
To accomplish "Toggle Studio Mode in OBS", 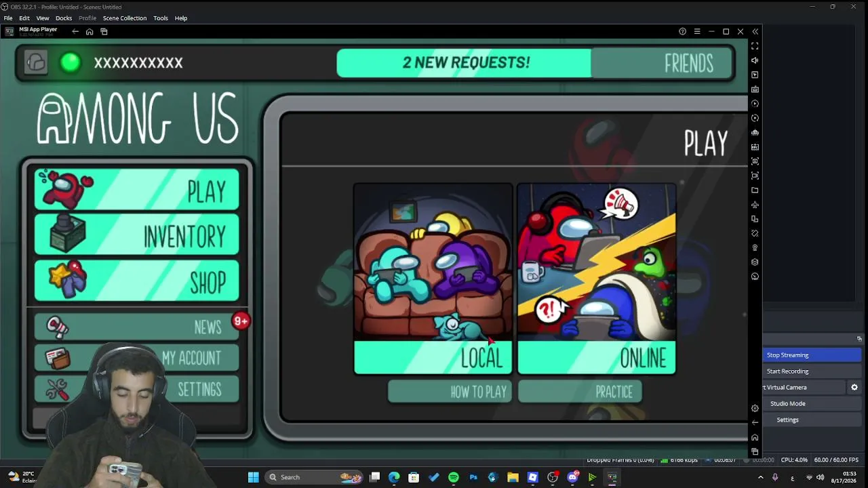I will click(812, 404).
